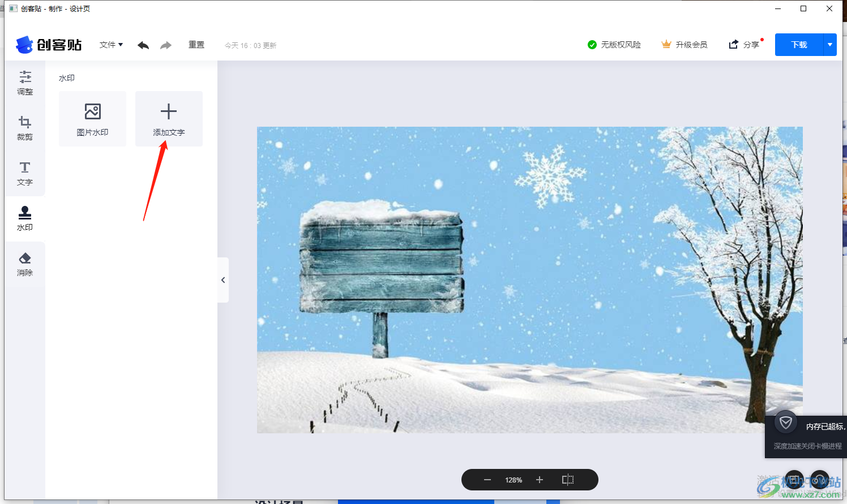Zoom in with the plus button
This screenshot has height=504, width=847.
pyautogui.click(x=540, y=480)
